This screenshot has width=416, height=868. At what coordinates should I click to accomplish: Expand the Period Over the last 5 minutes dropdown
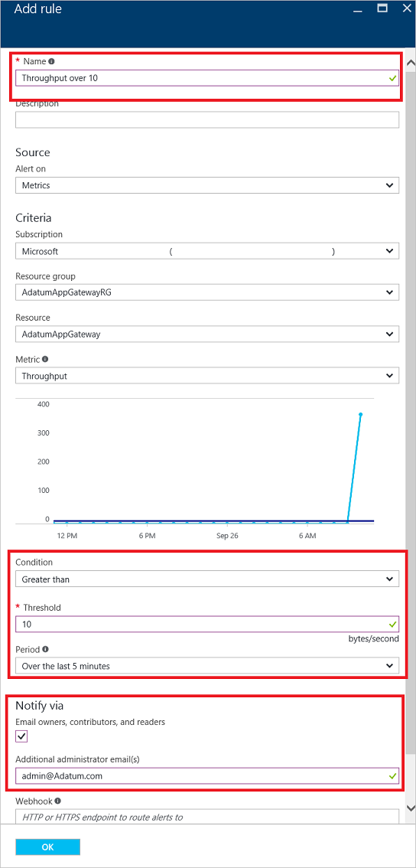coord(207,666)
